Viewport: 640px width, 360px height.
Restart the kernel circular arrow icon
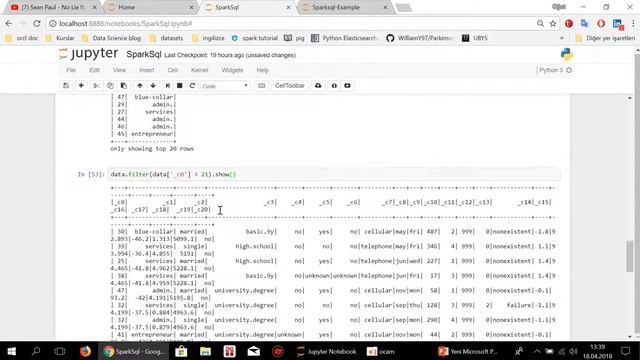[x=192, y=86]
